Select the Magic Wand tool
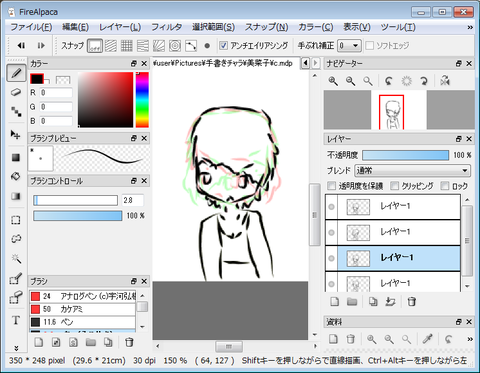This screenshot has width=480, height=373. 16,258
